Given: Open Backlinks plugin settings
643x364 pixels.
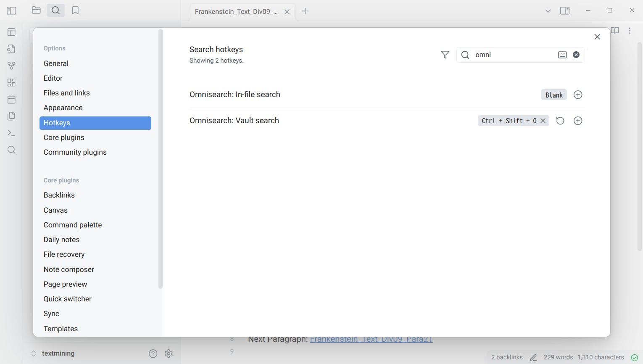Looking at the screenshot, I should click(x=95, y=195).
